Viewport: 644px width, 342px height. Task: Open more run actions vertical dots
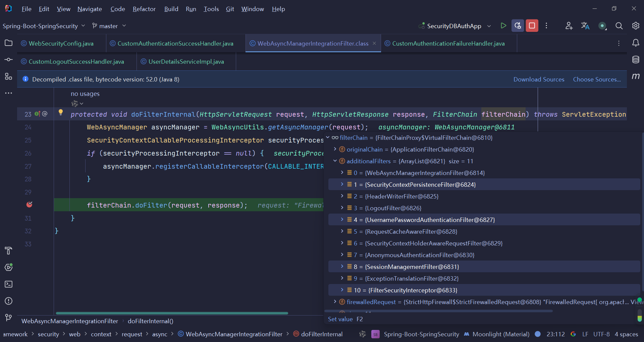[x=546, y=26]
